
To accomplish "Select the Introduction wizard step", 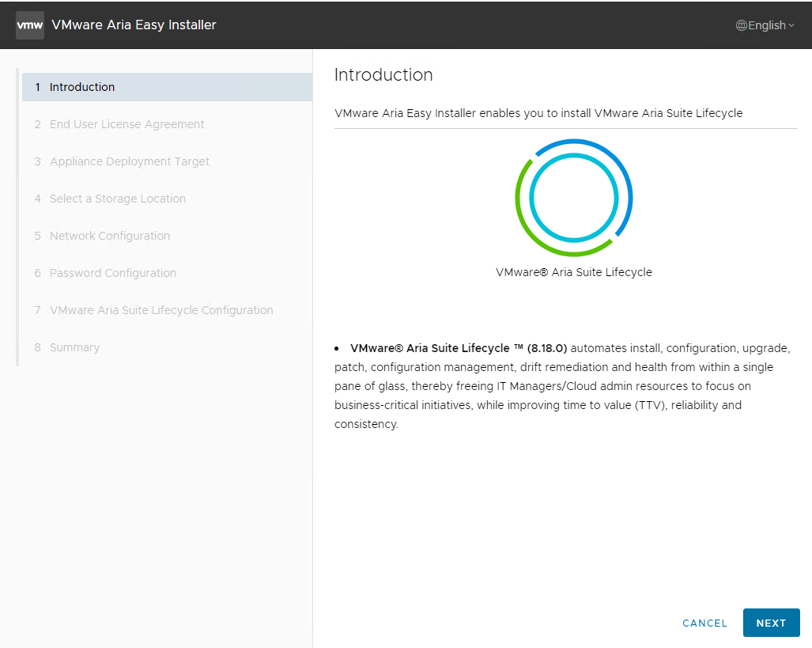I will tap(168, 87).
